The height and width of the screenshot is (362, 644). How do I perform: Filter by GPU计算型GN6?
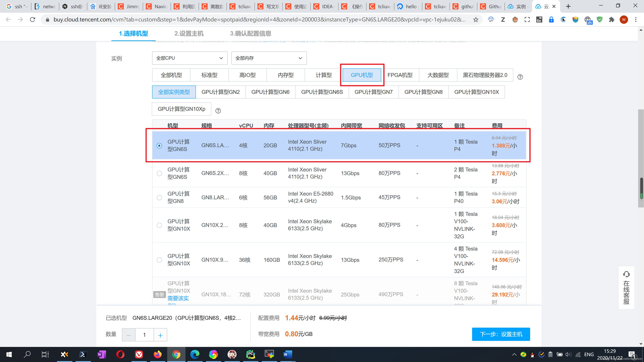point(270,92)
